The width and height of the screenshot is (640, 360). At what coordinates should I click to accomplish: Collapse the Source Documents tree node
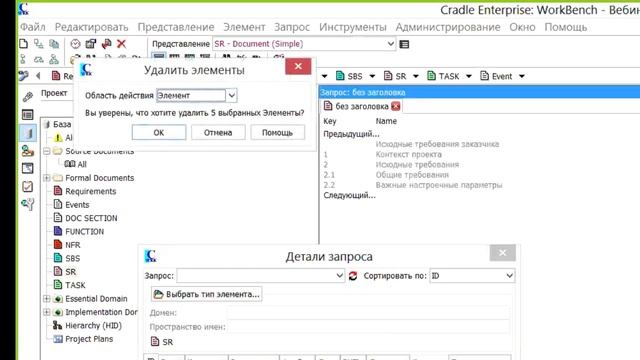[47, 151]
